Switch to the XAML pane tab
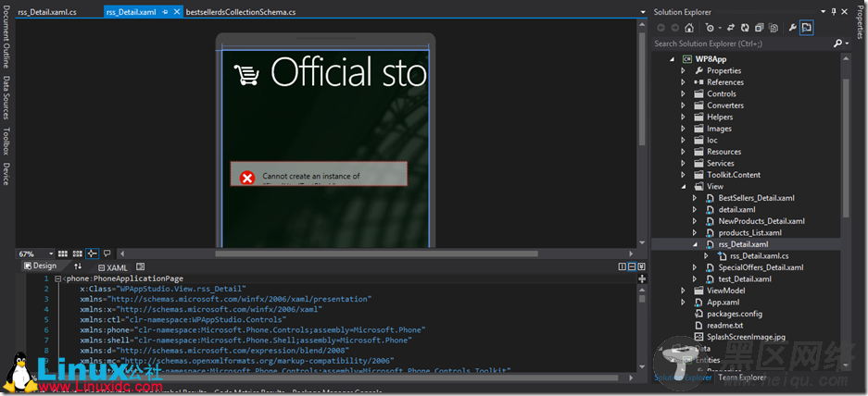The width and height of the screenshot is (868, 396). point(112,267)
